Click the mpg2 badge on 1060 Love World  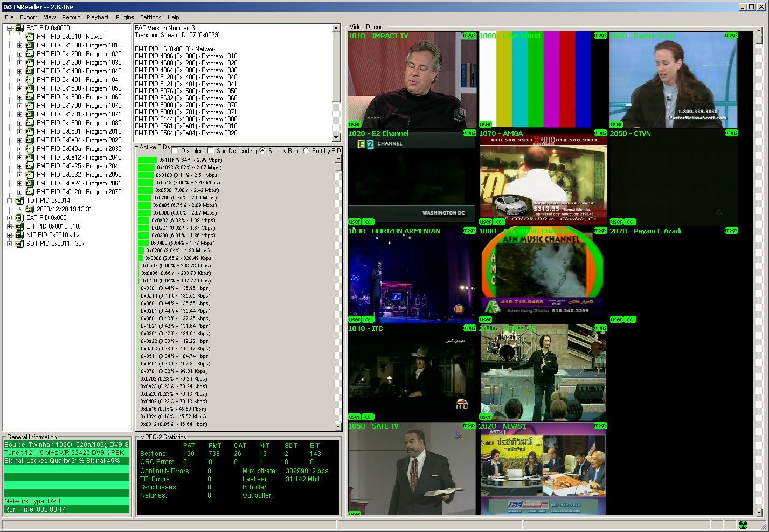[x=600, y=36]
